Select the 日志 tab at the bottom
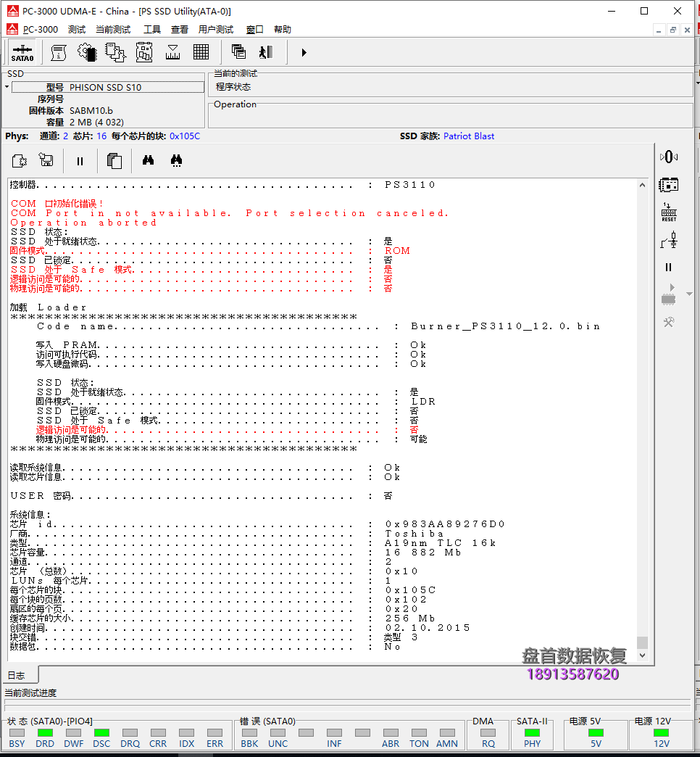 [16, 675]
